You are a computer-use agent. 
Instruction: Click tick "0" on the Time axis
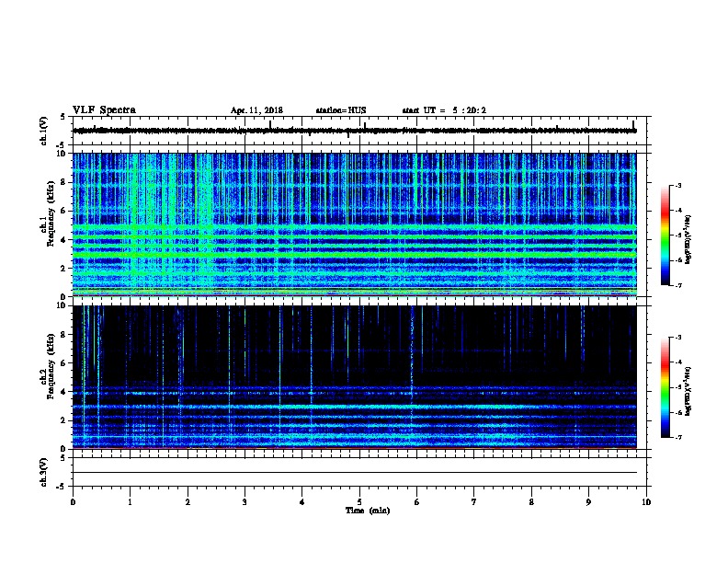point(73,502)
